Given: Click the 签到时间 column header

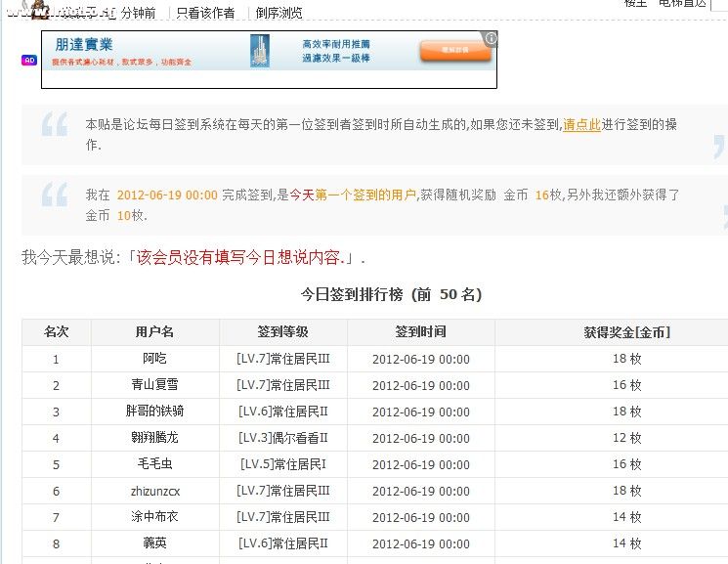Looking at the screenshot, I should (x=420, y=331).
